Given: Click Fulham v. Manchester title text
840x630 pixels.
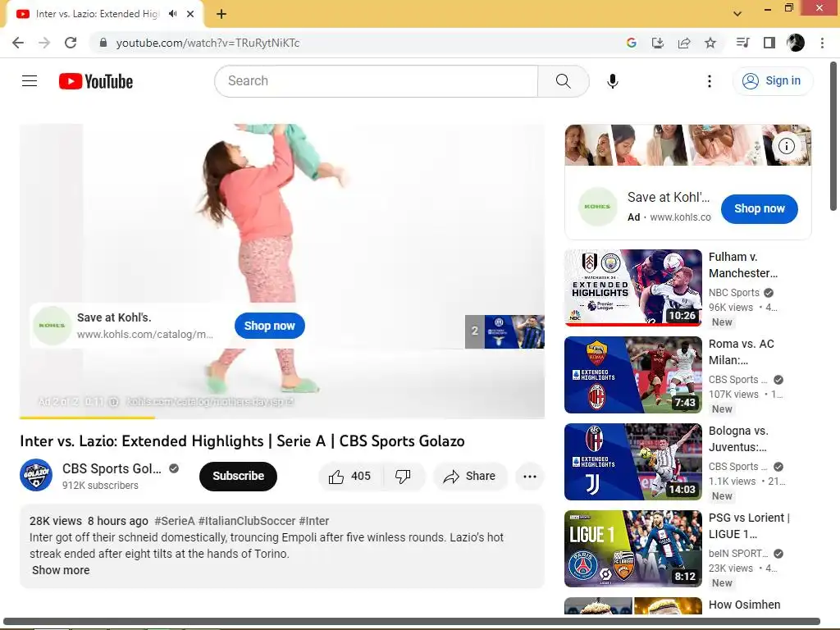Looking at the screenshot, I should point(743,265).
